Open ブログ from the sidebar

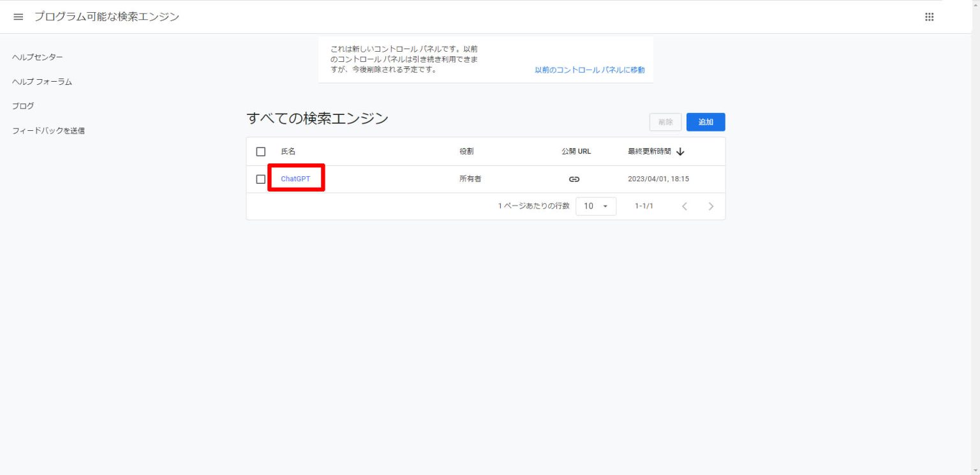(23, 106)
